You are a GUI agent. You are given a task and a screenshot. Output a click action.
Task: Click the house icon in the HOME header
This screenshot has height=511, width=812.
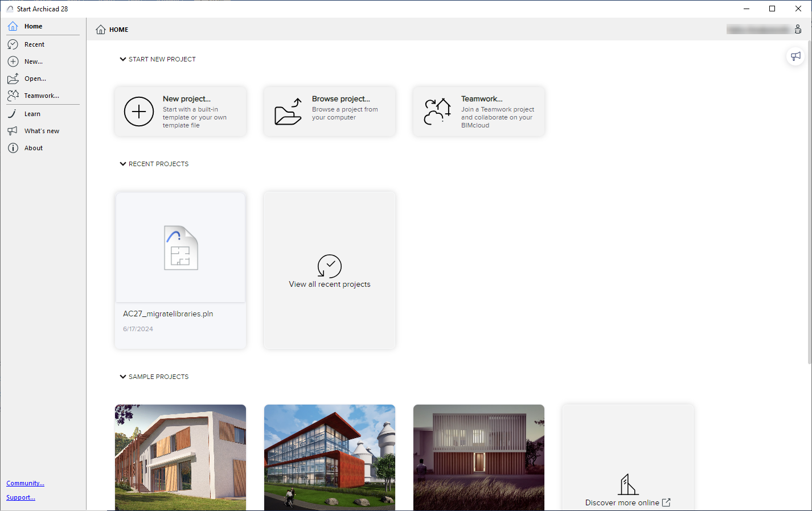[101, 30]
